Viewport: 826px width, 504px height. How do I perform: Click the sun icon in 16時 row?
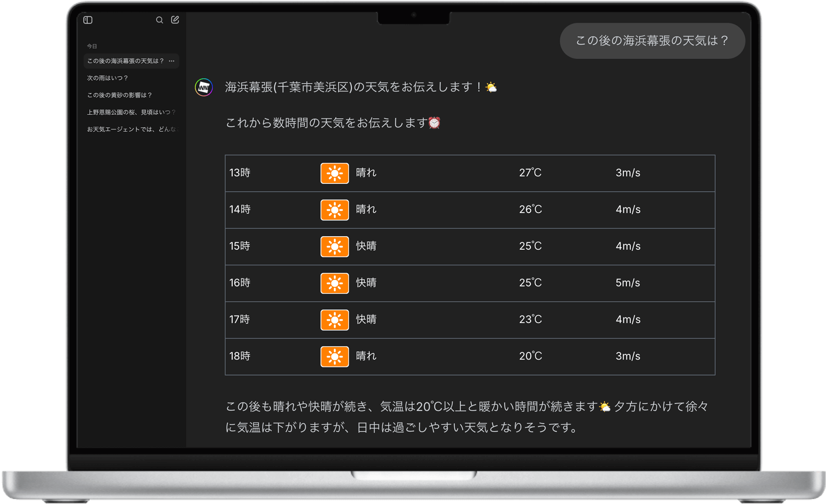pyautogui.click(x=334, y=283)
